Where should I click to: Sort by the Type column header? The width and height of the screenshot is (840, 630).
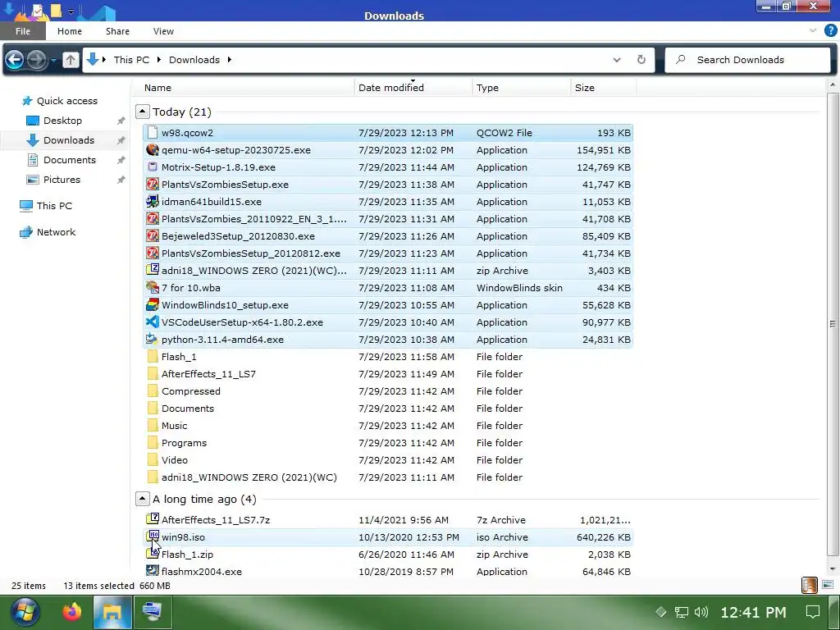pyautogui.click(x=521, y=87)
